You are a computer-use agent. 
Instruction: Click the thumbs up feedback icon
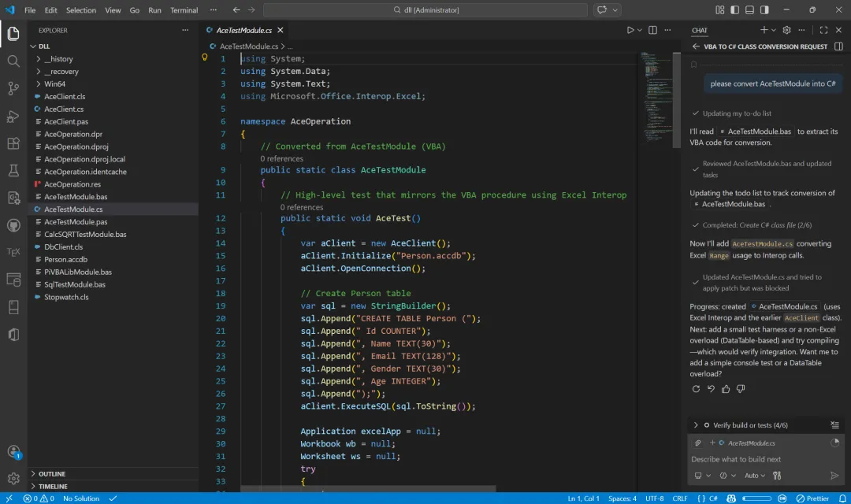(x=726, y=389)
